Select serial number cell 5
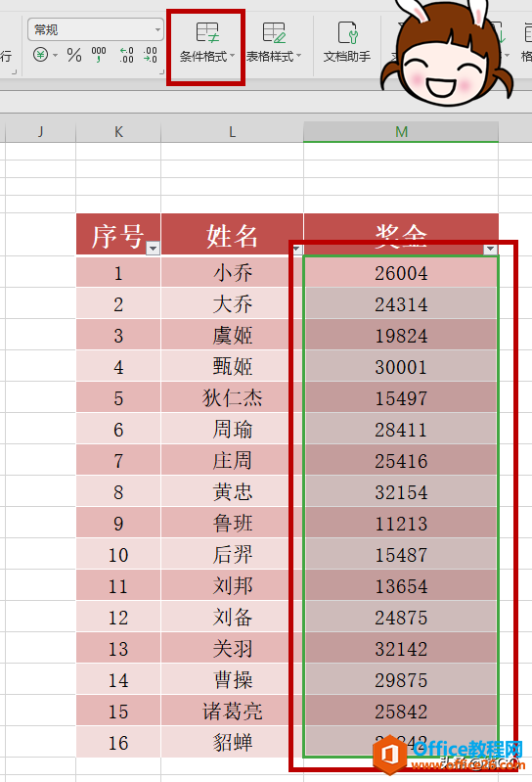532x782 pixels. [x=118, y=397]
